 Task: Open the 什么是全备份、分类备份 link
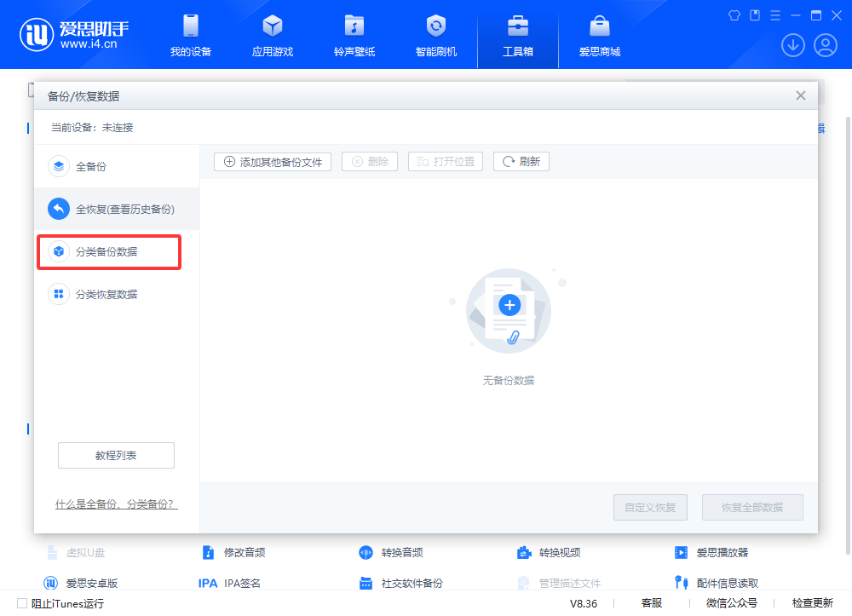(x=116, y=504)
